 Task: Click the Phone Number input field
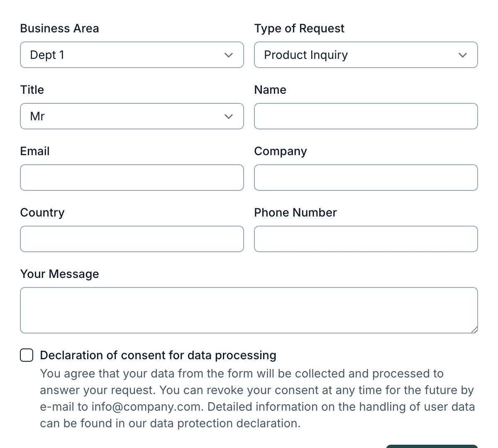point(366,239)
